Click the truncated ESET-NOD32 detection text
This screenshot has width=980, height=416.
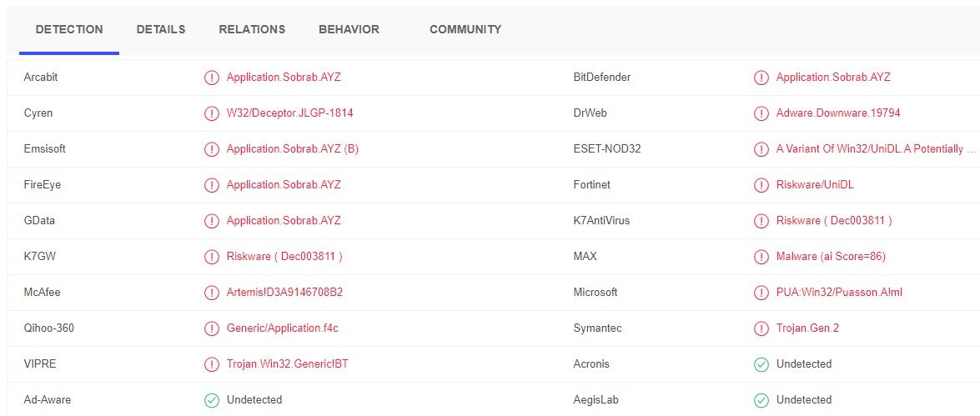[876, 148]
